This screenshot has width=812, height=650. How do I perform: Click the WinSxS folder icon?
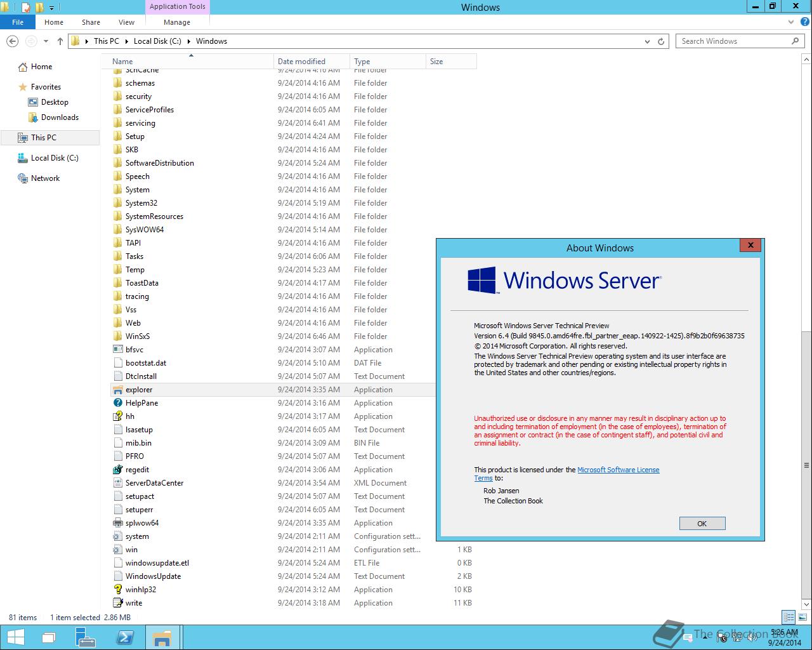coord(117,336)
